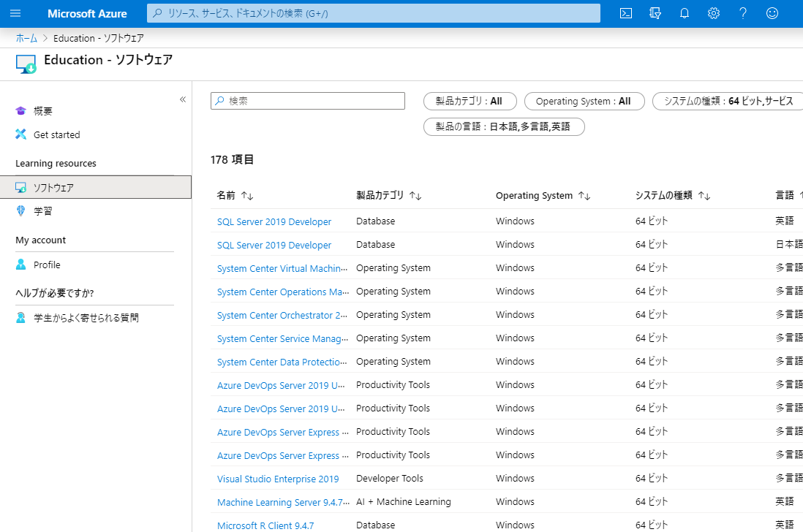Click 'Windows' cell in Visual Studio Enterprise row
This screenshot has width=803, height=532.
pyautogui.click(x=515, y=478)
